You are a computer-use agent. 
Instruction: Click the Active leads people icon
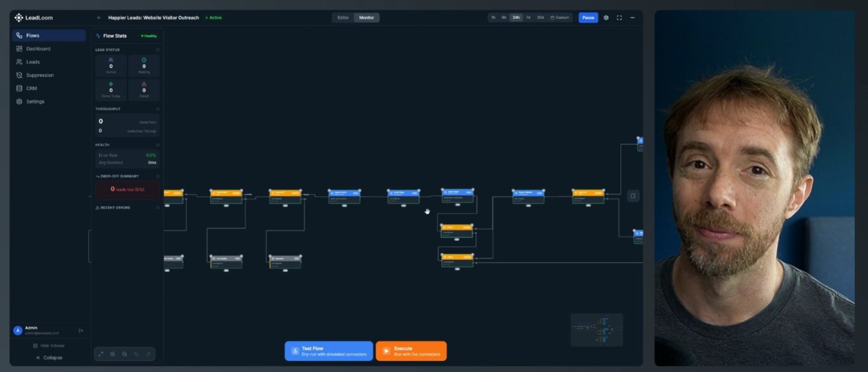[111, 60]
